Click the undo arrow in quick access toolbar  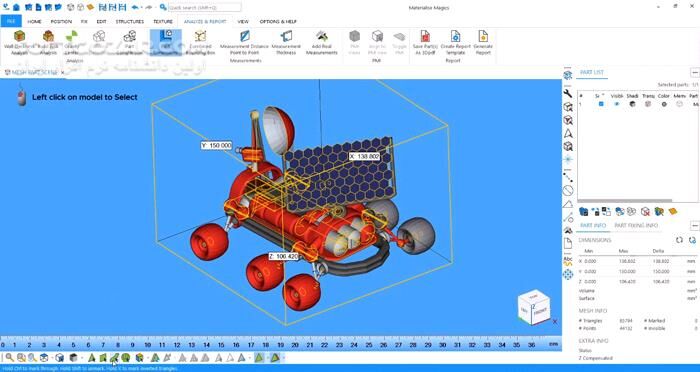(135, 7)
